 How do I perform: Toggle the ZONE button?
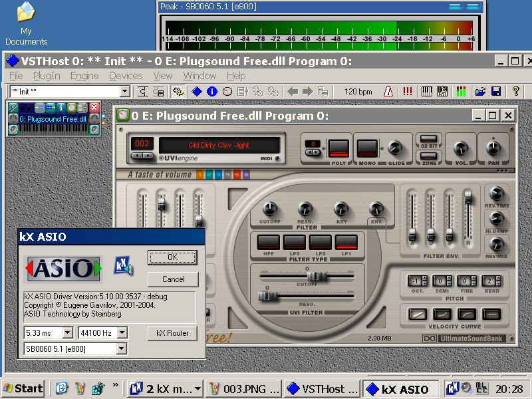(x=428, y=156)
